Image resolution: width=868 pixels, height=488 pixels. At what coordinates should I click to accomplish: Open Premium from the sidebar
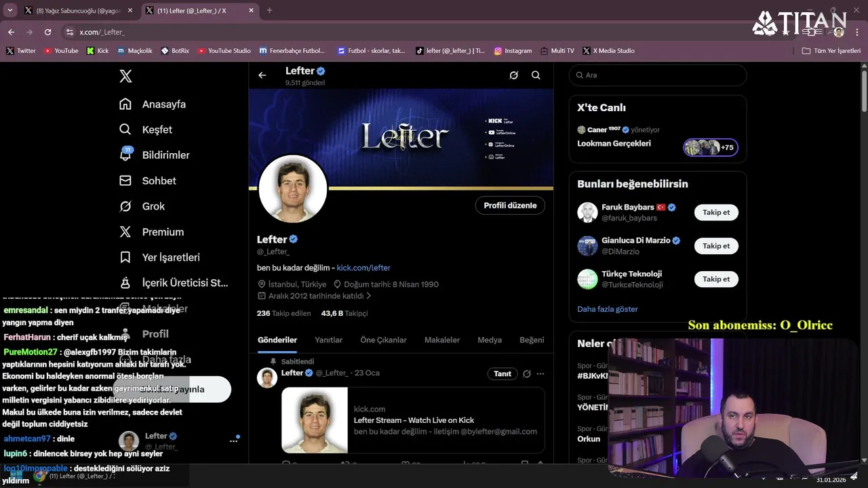[151, 232]
